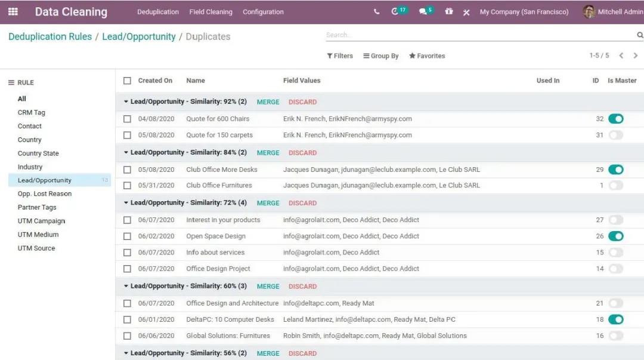Image resolution: width=644 pixels, height=360 pixels.
Task: Check the Office Design Project row
Action: (x=128, y=269)
